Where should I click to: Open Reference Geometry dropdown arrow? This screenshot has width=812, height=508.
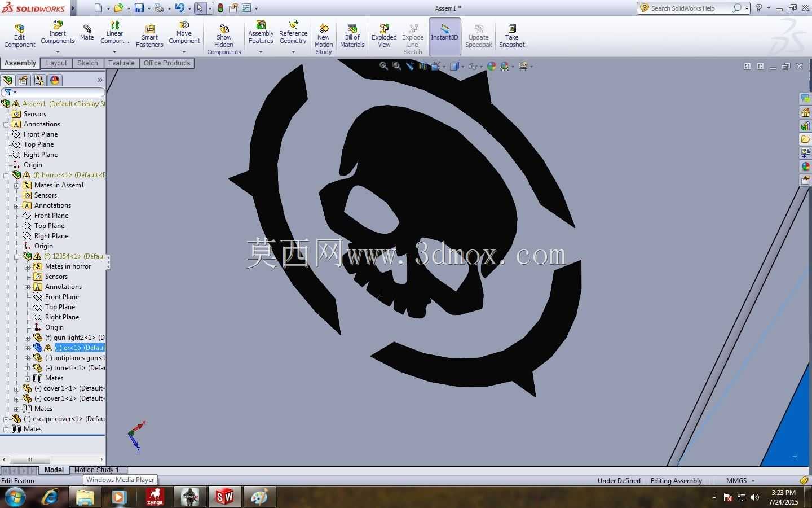point(293,52)
